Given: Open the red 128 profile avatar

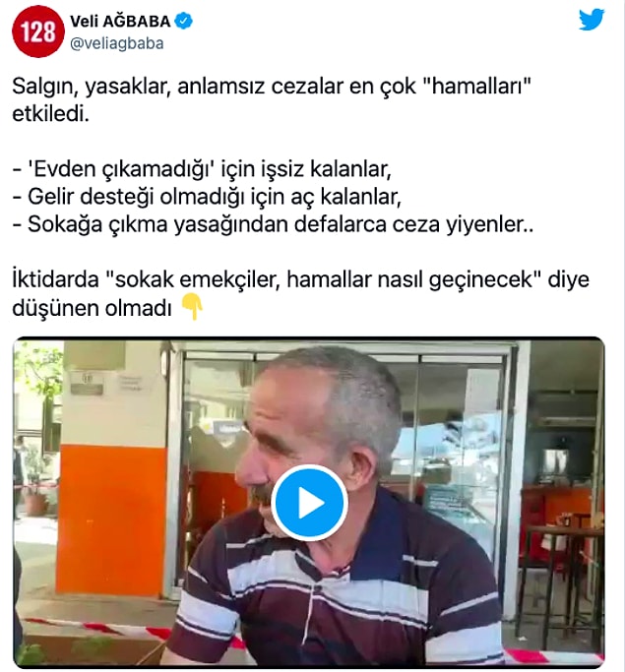Looking at the screenshot, I should (x=38, y=31).
